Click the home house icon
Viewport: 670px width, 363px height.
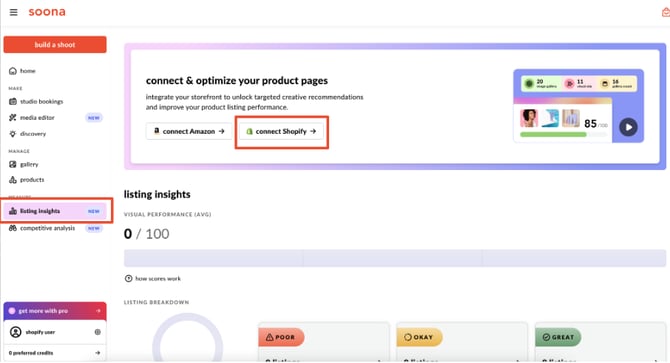pyautogui.click(x=13, y=71)
